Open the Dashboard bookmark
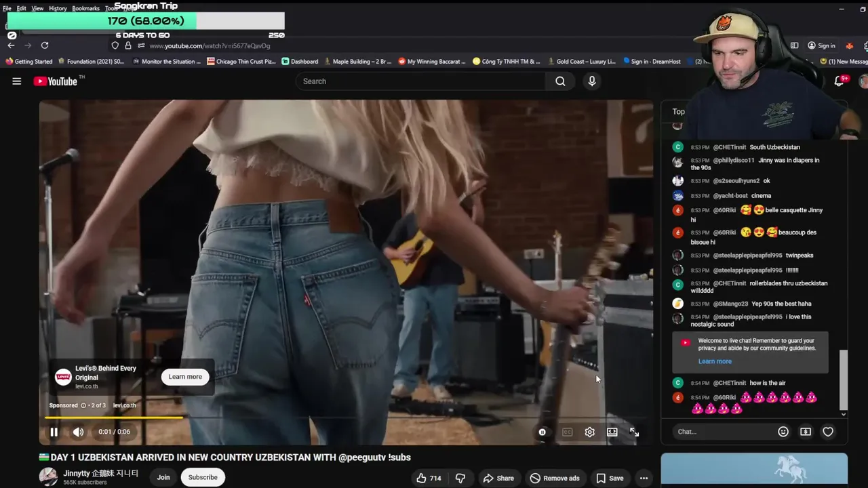The width and height of the screenshot is (868, 488). tap(300, 61)
